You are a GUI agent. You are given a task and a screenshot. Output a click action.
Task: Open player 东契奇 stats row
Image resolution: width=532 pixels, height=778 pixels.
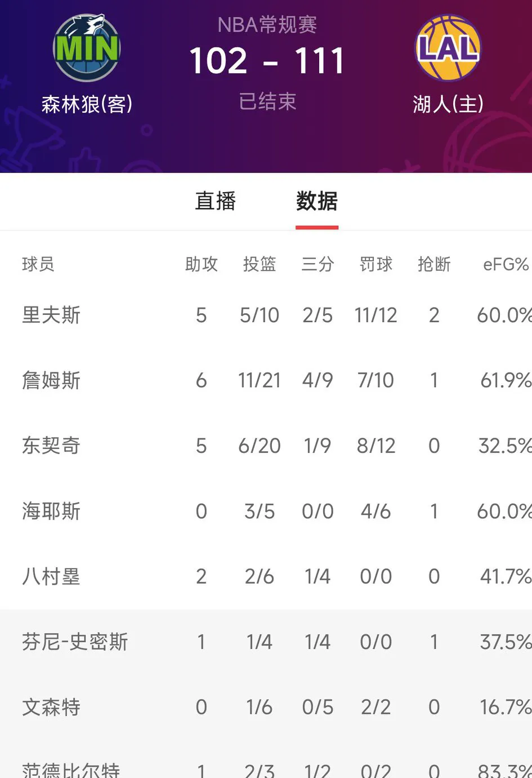pyautogui.click(x=51, y=446)
